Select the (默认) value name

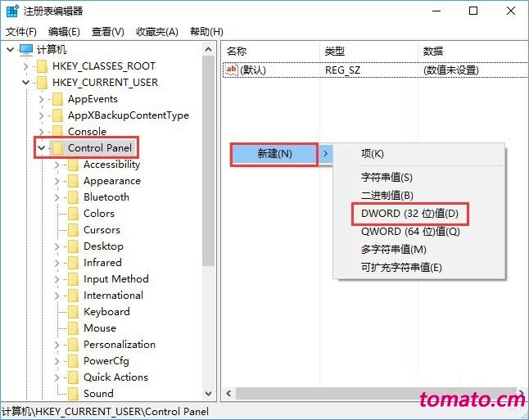pyautogui.click(x=253, y=70)
